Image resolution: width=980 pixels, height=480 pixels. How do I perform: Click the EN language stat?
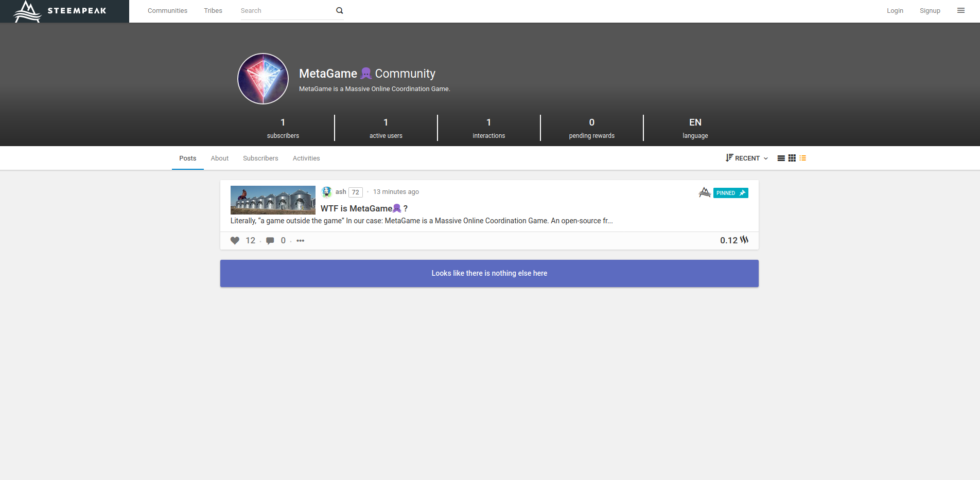tap(695, 128)
